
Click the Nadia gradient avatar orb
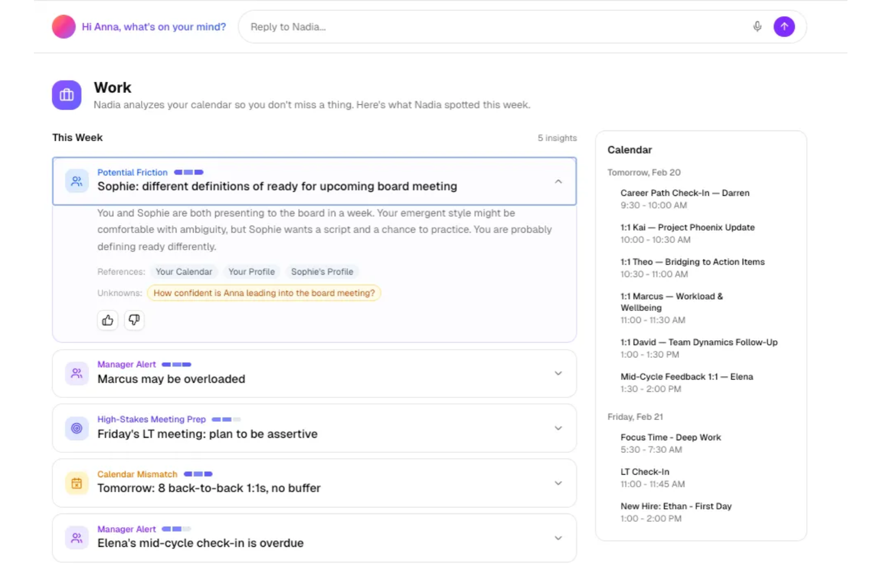[x=64, y=27]
